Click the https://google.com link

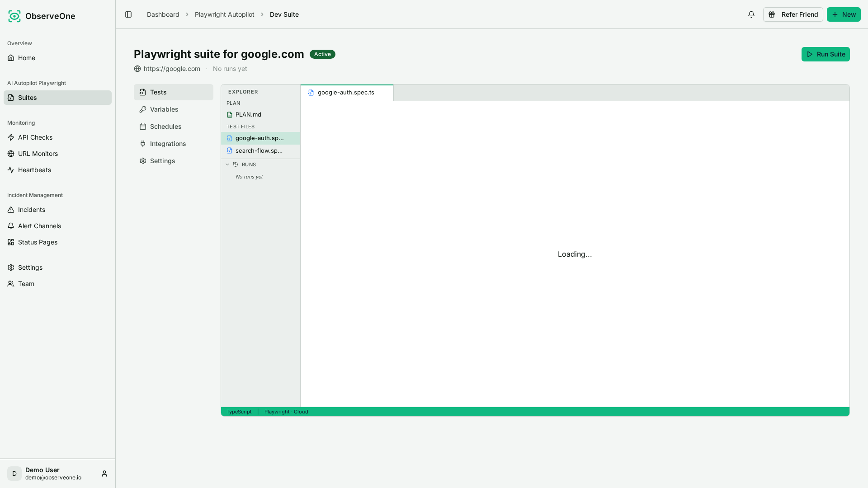(172, 69)
